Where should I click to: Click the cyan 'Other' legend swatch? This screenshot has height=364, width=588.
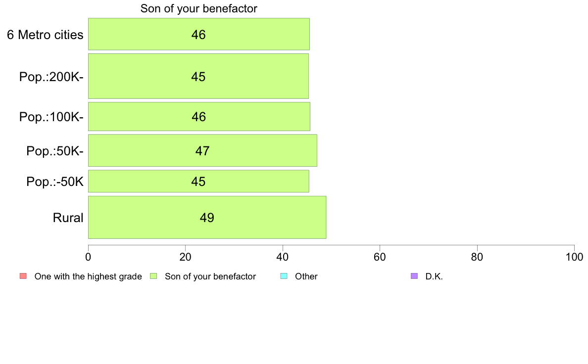284,276
